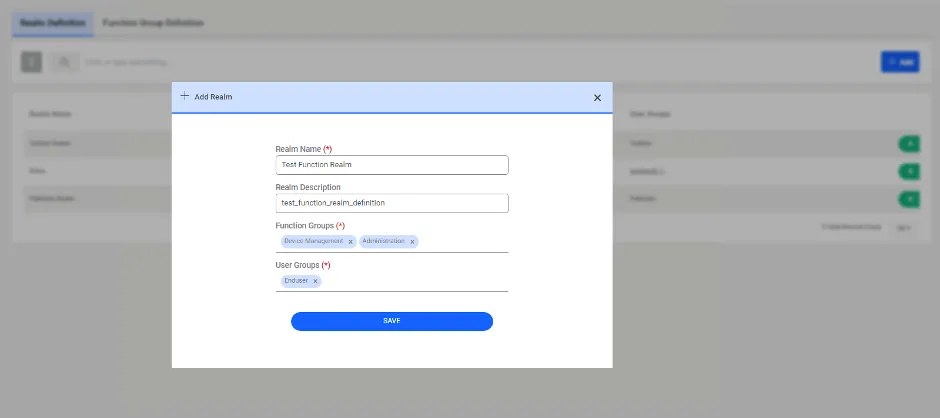Screen dimensions: 940x418
Task: Select the Device Management chip label
Action: (x=314, y=241)
